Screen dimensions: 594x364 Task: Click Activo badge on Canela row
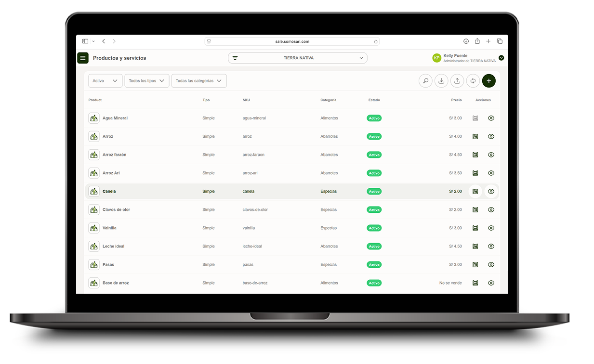point(374,191)
